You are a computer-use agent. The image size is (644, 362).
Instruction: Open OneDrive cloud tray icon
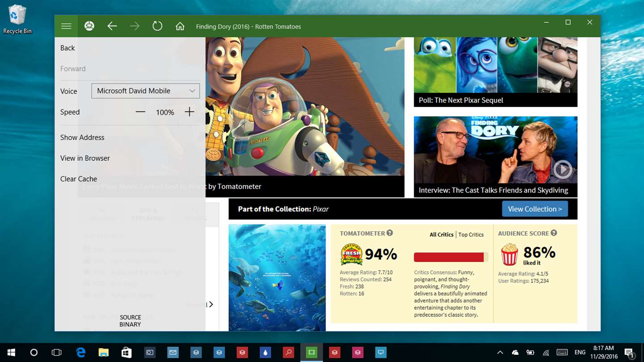pos(515,353)
